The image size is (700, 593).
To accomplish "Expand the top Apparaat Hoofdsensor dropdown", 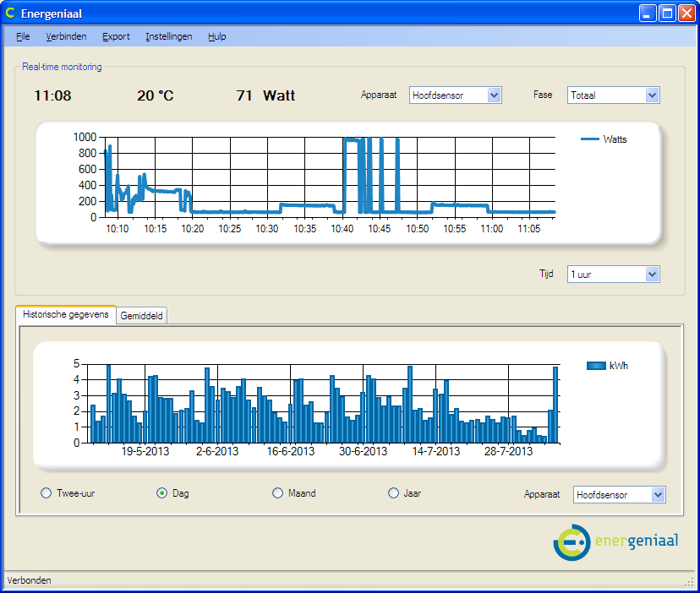I will pyautogui.click(x=494, y=95).
